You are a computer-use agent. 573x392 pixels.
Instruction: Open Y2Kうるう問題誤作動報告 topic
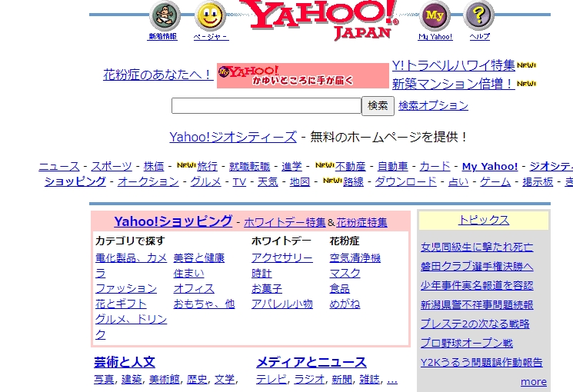point(481,363)
